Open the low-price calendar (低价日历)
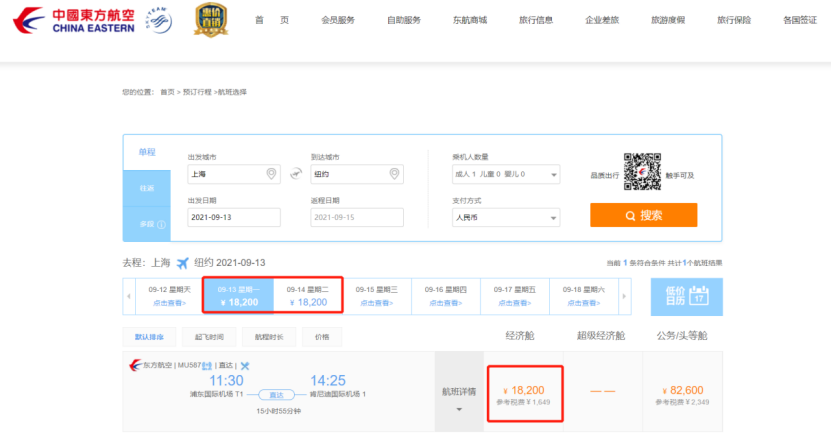 [686, 295]
